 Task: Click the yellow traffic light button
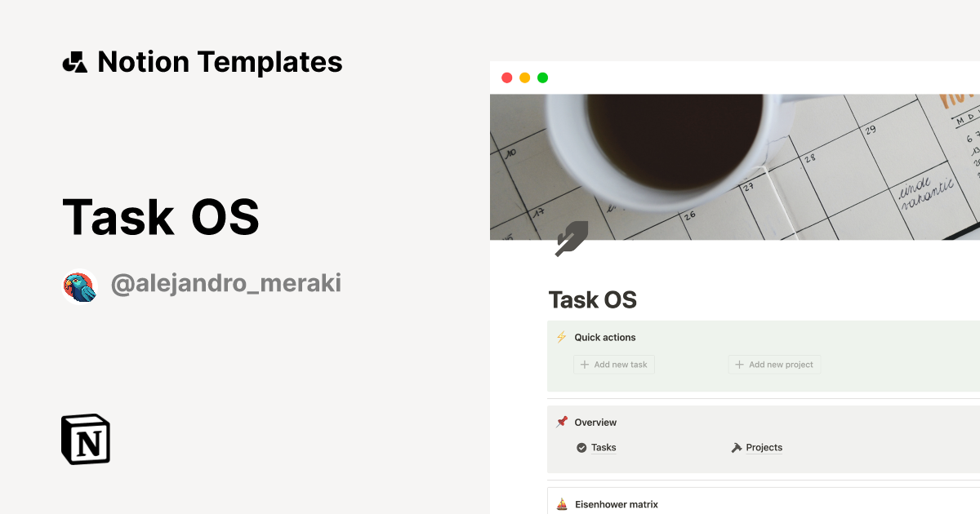tap(524, 78)
